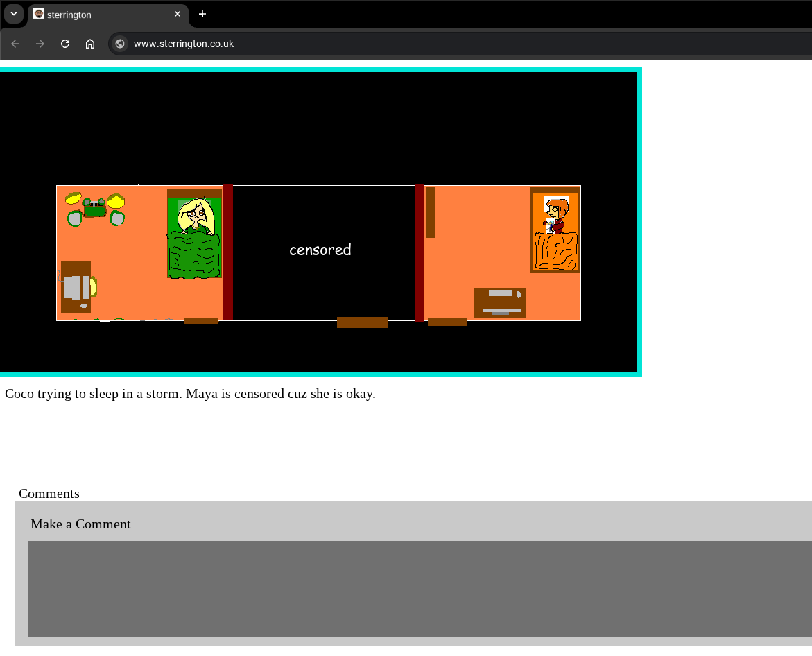Click the orange-haired character in orange bed

[x=555, y=216]
